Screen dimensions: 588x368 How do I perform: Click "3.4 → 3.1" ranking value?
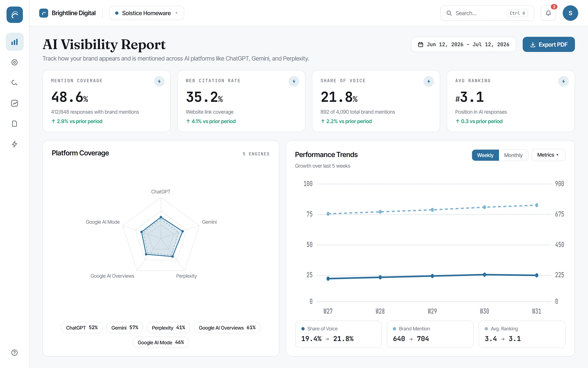(503, 339)
